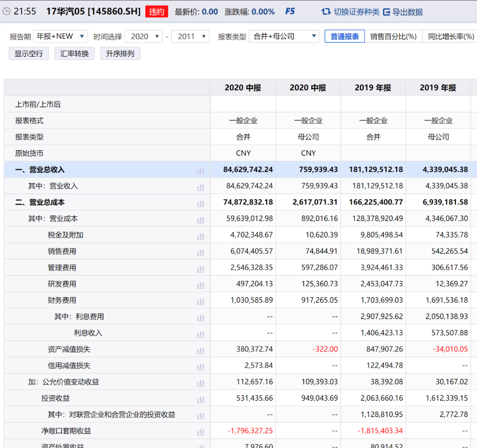Show trend chart for 研发费用 row
Viewport: 477px width, 448px height.
(x=201, y=285)
